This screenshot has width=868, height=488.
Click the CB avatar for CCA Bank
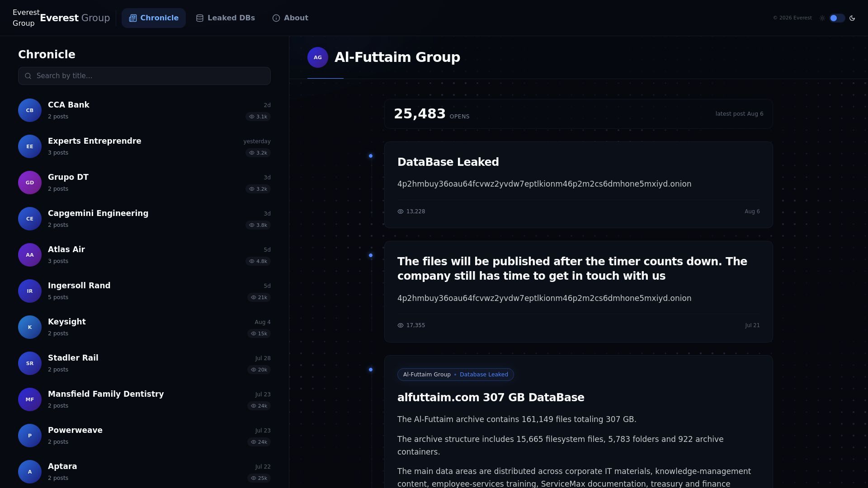coord(30,110)
